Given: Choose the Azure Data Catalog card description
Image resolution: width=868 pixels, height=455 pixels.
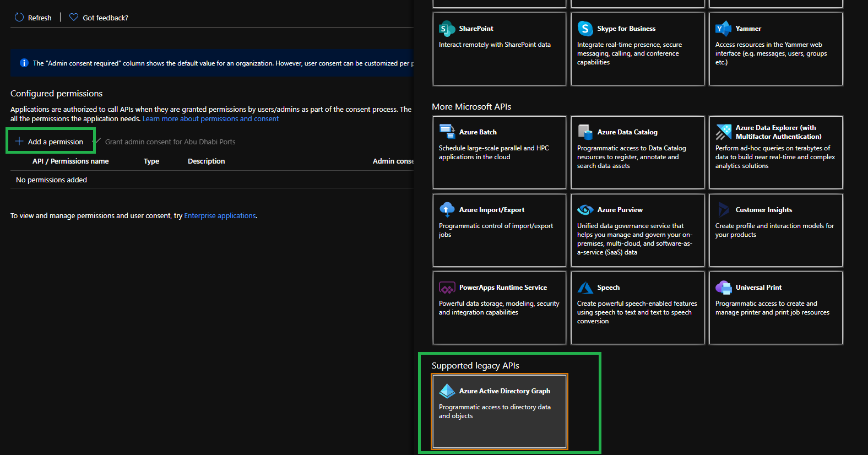Looking at the screenshot, I should pos(632,157).
